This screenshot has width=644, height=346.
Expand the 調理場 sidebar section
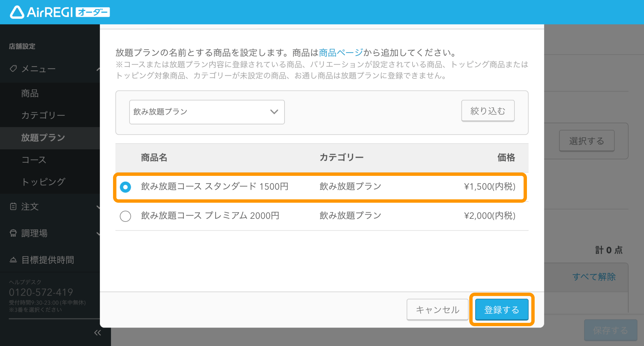coord(98,233)
